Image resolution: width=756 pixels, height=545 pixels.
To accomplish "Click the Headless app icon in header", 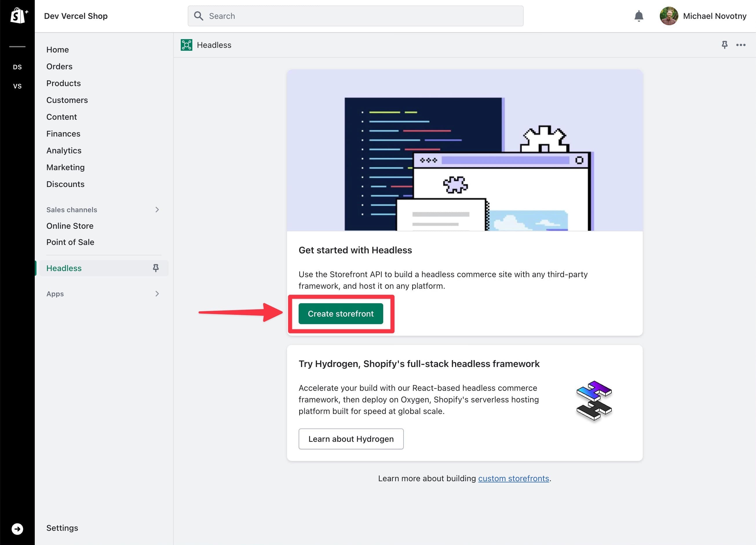I will point(186,45).
